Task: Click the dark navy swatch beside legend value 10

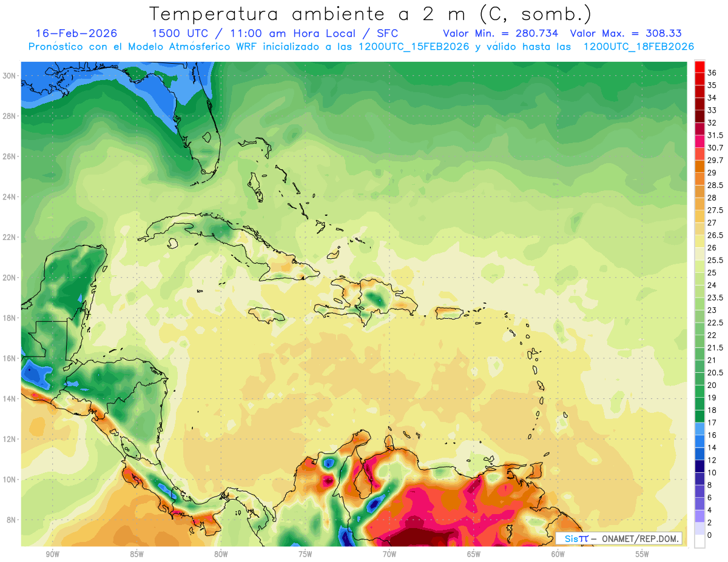Action: click(700, 466)
